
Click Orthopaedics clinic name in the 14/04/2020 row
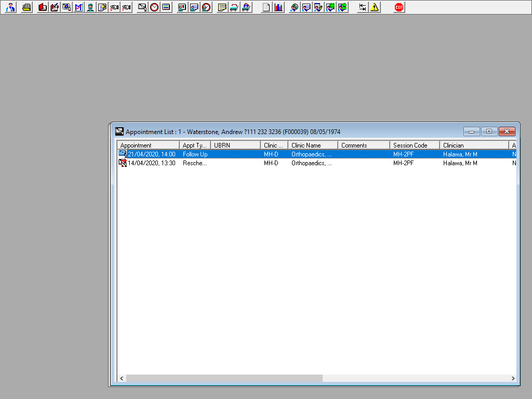312,163
